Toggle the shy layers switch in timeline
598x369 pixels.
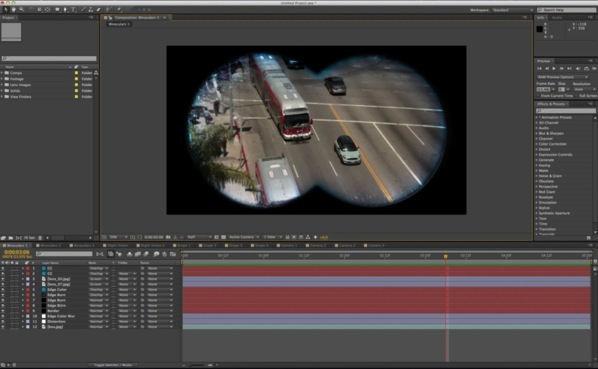pos(129,254)
